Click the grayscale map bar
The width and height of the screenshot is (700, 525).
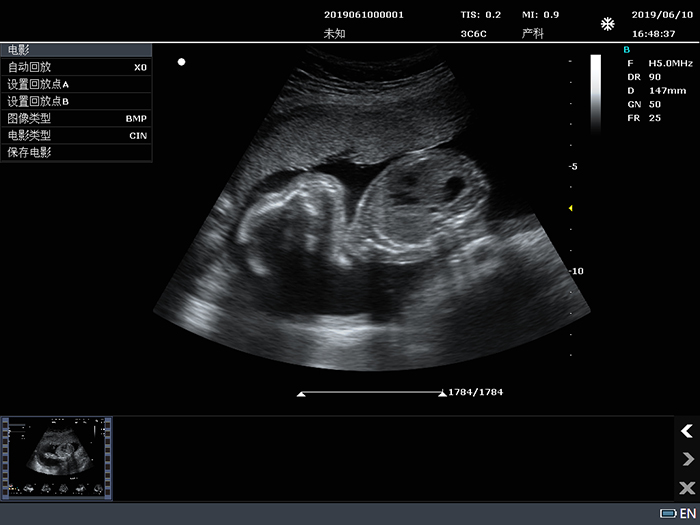[x=596, y=94]
